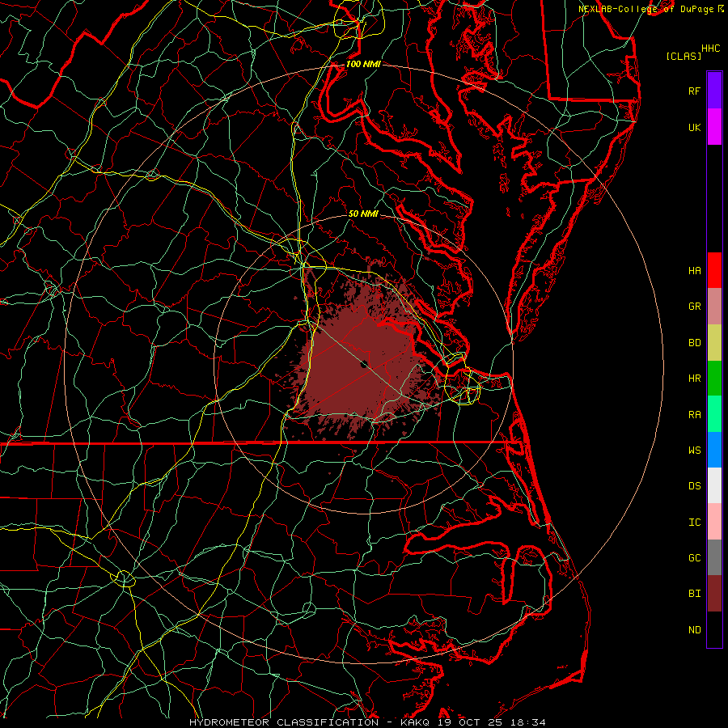
Task: Click the RA light green legend swatch
Action: [x=714, y=414]
